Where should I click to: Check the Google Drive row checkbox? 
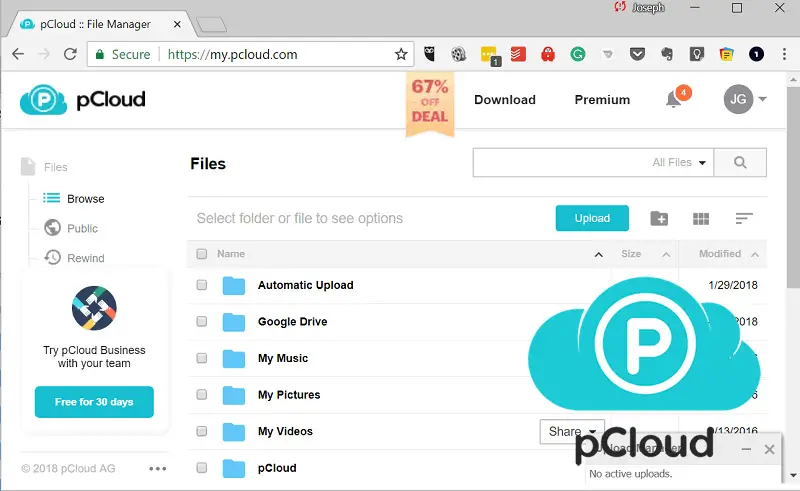pyautogui.click(x=202, y=322)
